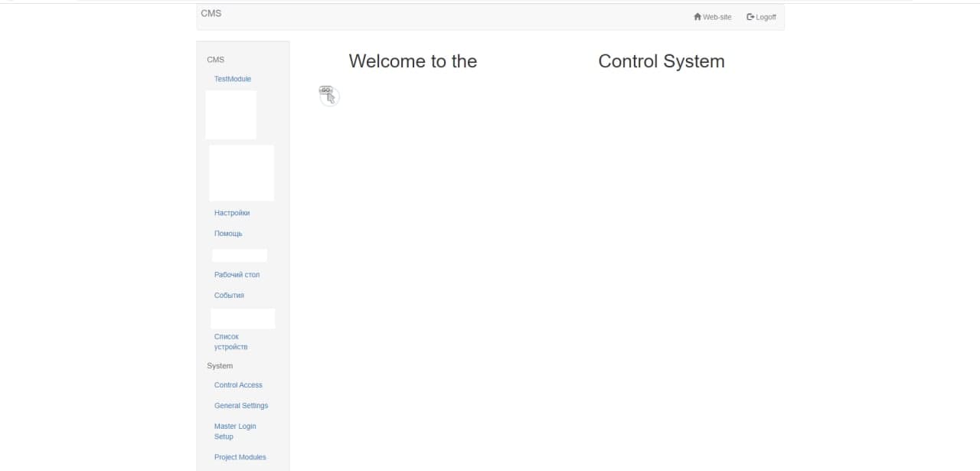Open the Control Access page
Viewport: 980px width, 471px height.
pyautogui.click(x=238, y=385)
